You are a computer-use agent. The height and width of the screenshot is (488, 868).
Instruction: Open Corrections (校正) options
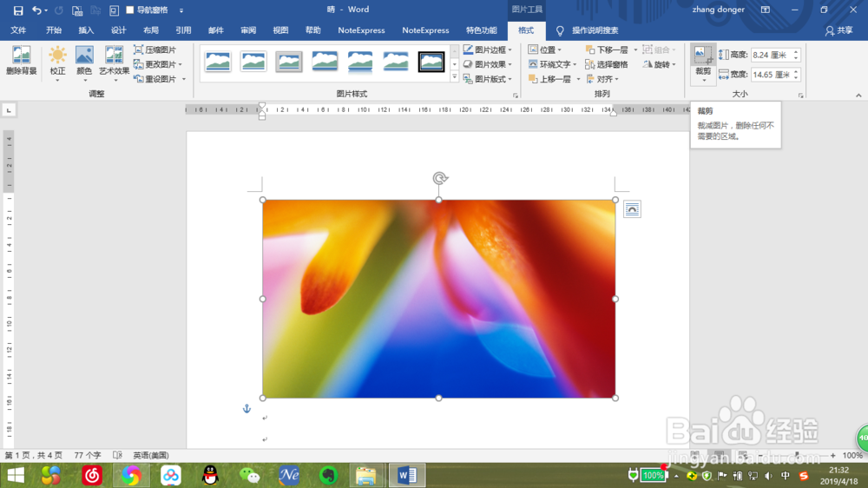pyautogui.click(x=57, y=62)
